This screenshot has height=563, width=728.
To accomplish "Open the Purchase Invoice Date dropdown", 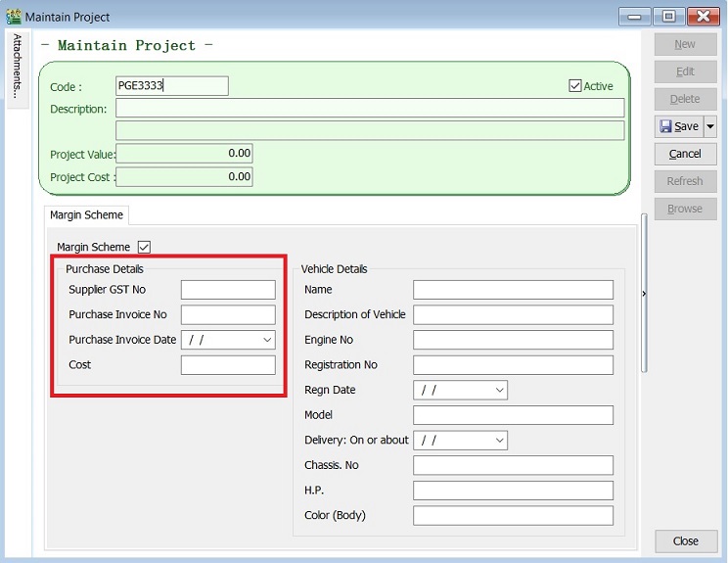I will point(267,340).
